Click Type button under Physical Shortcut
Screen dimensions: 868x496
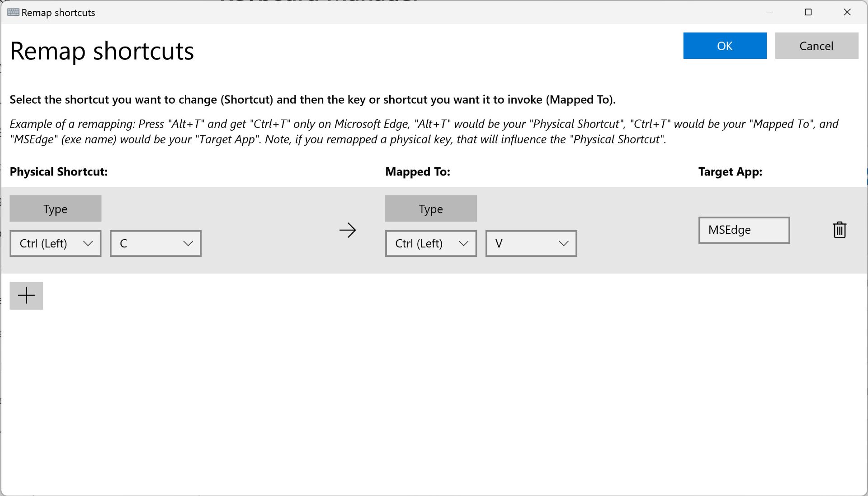(x=55, y=209)
